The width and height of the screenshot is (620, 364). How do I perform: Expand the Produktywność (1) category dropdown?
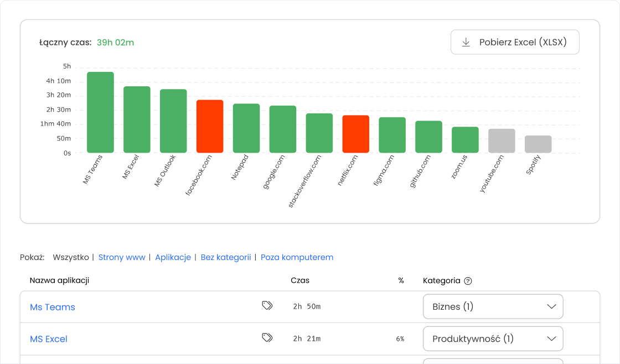coord(493,339)
